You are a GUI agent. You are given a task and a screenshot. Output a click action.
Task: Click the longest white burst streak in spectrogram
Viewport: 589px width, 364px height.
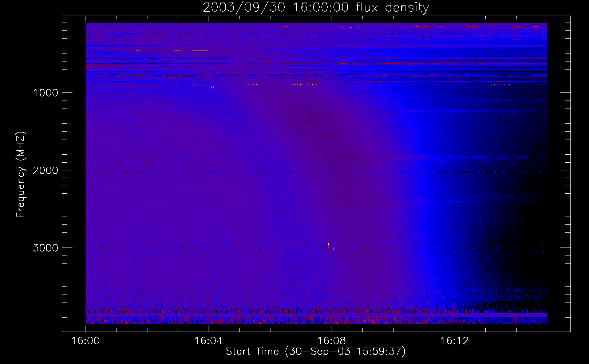point(200,51)
